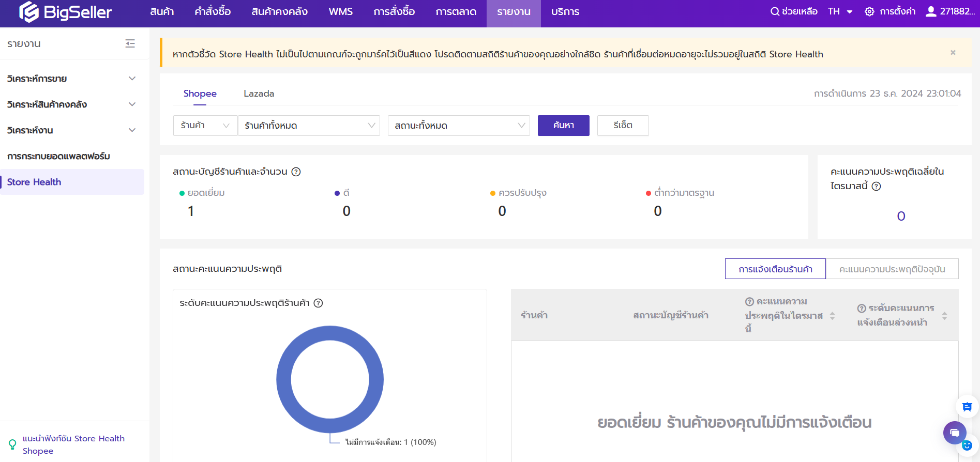Click help icon beside store account status title
Screen dimensions: 980x462
pyautogui.click(x=296, y=172)
